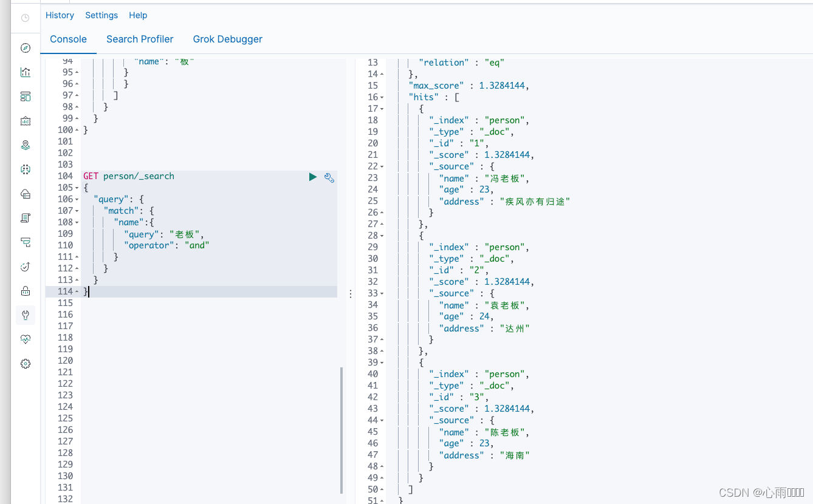This screenshot has width=813, height=504.
Task: Collapse the first hit object at line 17
Action: [382, 109]
